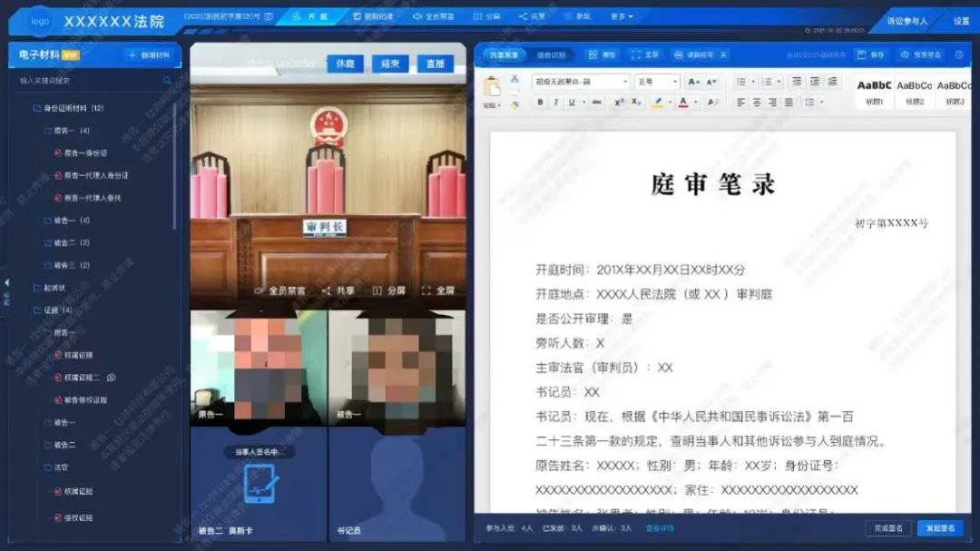Click the format painter brush icon
This screenshot has height=551, width=980.
514,104
